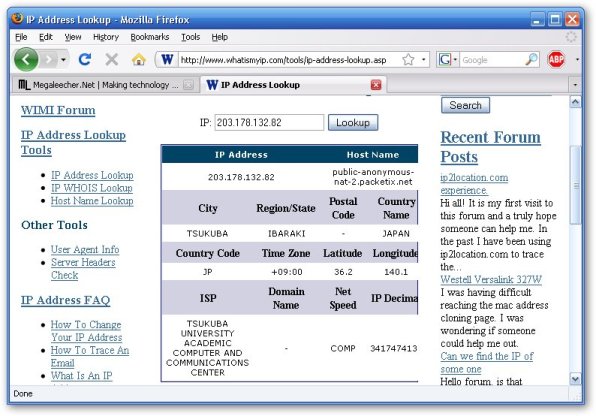This screenshot has height=416, width=596.
Task: Click the COMP net speed value
Action: [343, 348]
